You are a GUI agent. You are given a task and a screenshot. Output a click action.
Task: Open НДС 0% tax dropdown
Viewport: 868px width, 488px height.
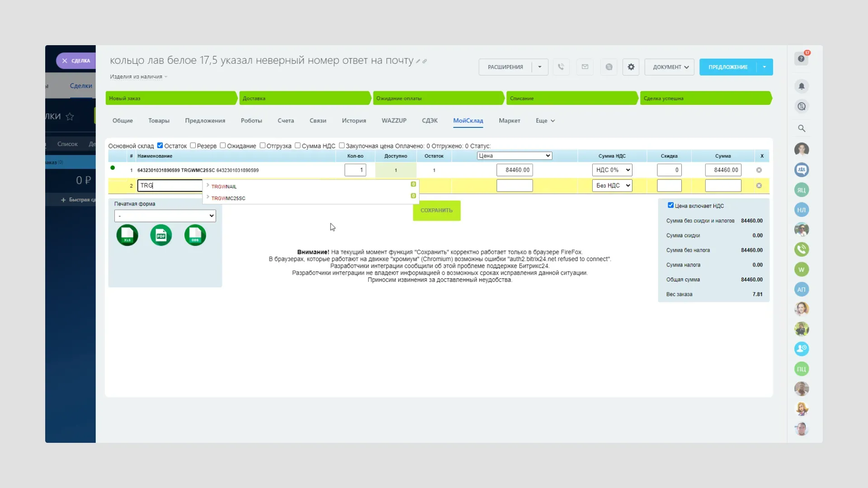(612, 170)
